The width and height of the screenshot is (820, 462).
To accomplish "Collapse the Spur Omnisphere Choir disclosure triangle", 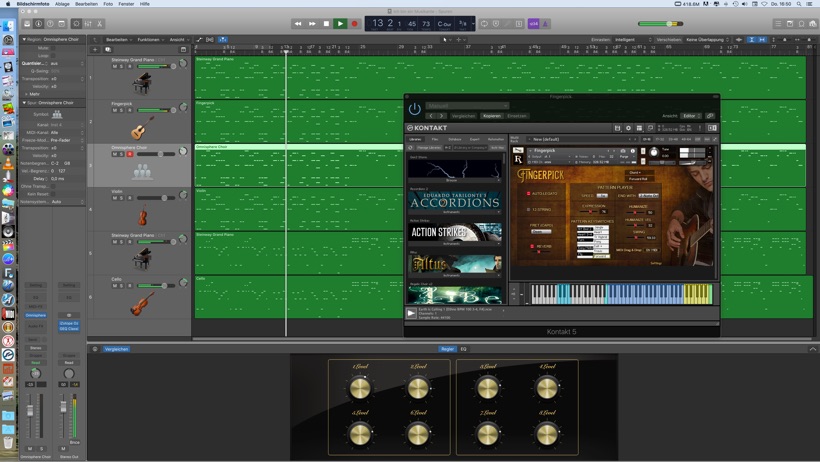I will point(24,103).
